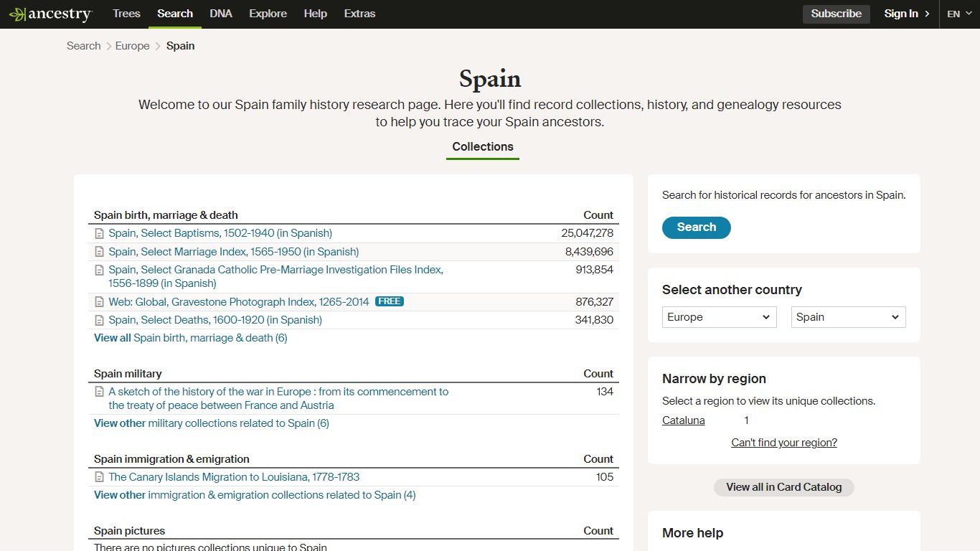
Task: Click More help heading
Action: tap(693, 533)
